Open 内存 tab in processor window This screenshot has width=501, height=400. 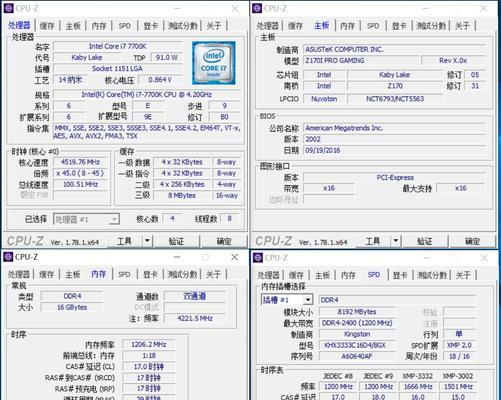coord(99,26)
